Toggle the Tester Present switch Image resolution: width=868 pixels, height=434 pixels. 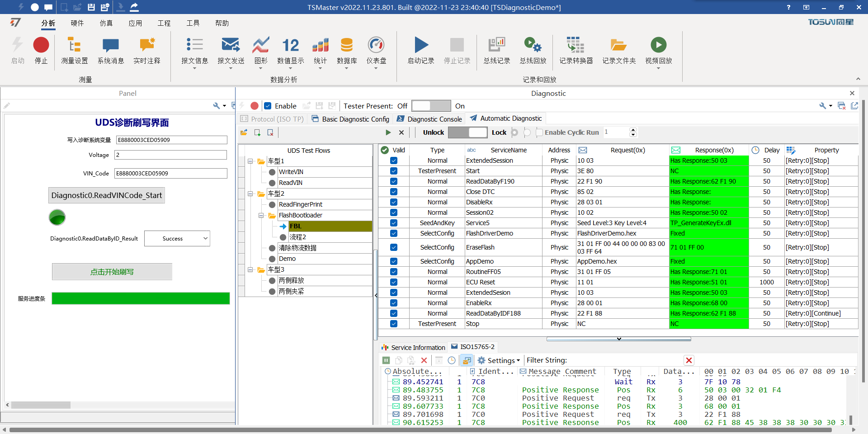click(x=431, y=106)
